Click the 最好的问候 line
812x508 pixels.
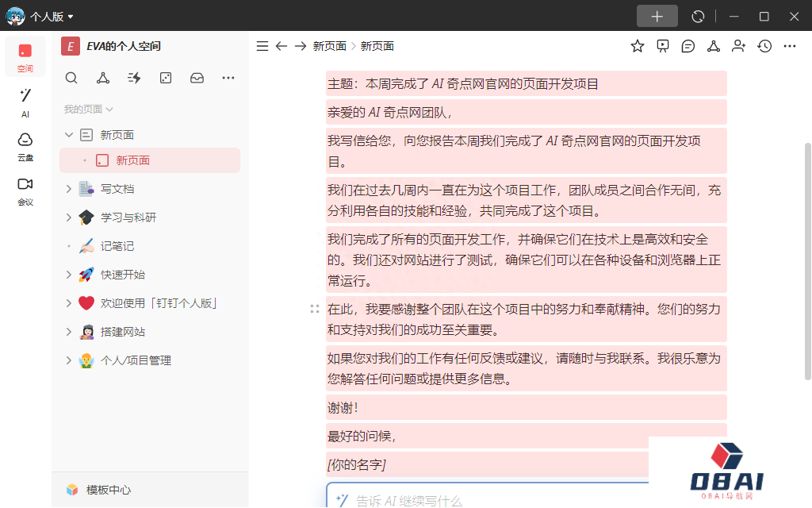click(527, 436)
